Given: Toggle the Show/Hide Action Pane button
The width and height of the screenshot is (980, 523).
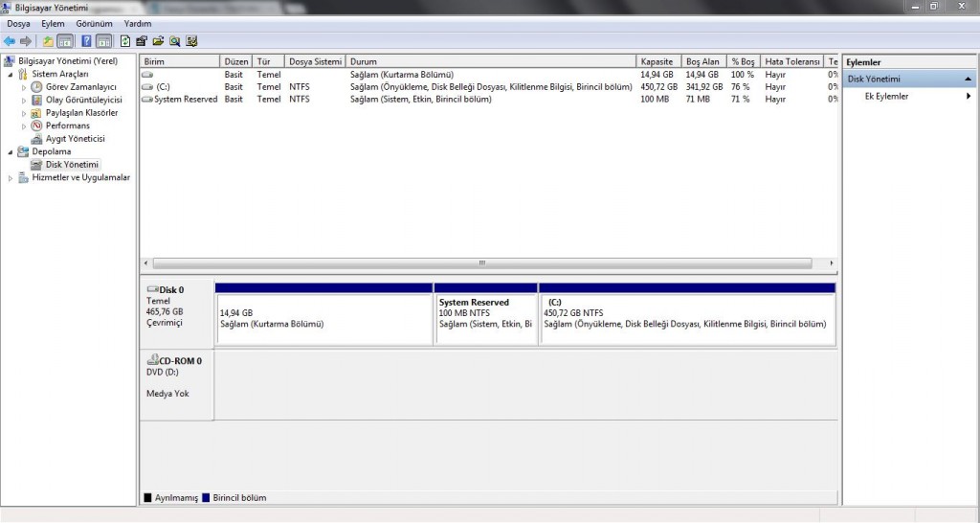Looking at the screenshot, I should (102, 41).
